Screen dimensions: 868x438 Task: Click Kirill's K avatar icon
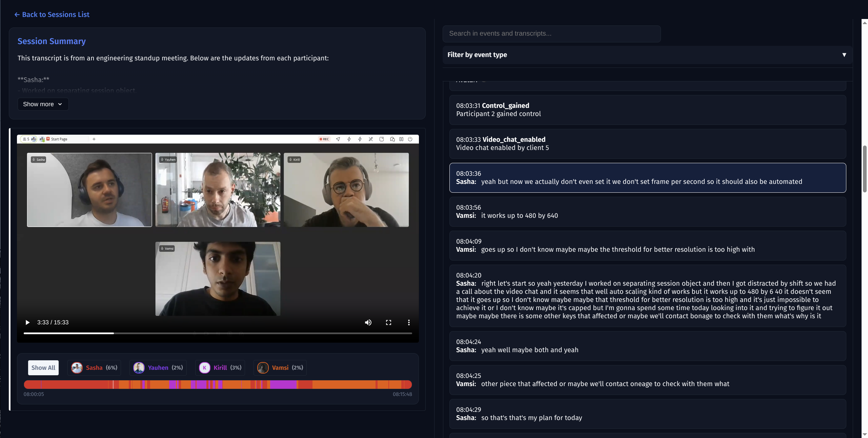pos(205,368)
